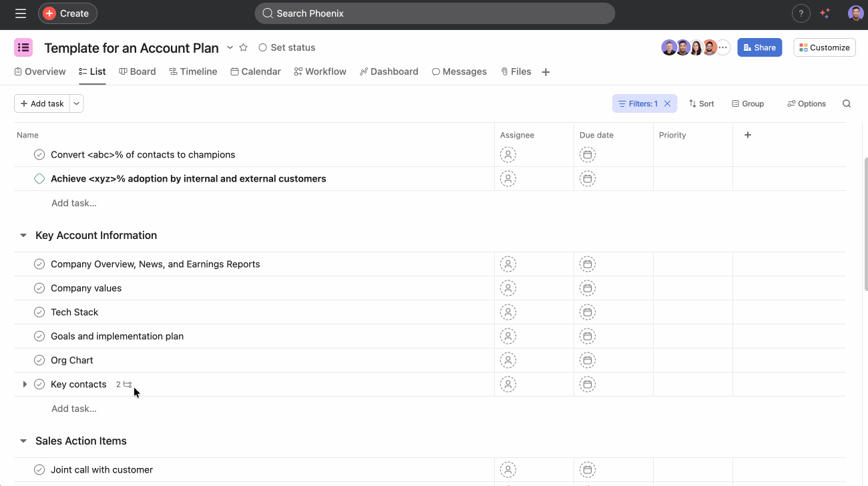
Task: Click the blue Share button
Action: pyautogui.click(x=759, y=47)
